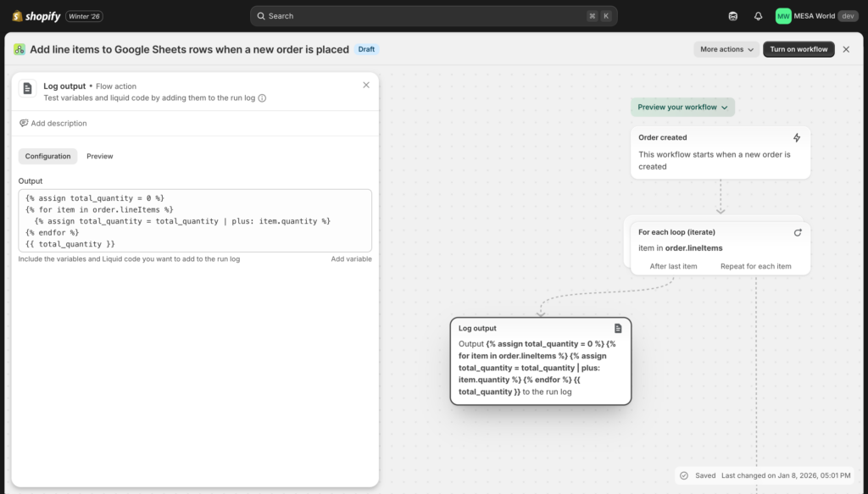Click the dev badge next to MESA World

[x=848, y=16]
